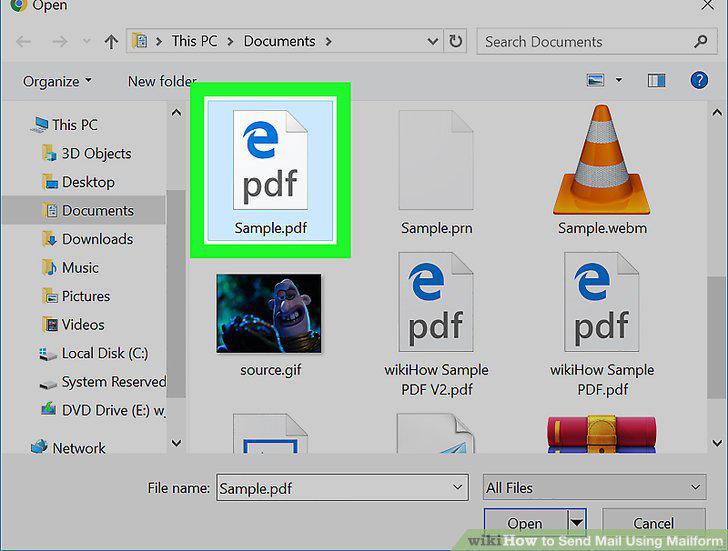Select Desktop in the navigation pane
Screen dimensions: 728x551
(78, 182)
